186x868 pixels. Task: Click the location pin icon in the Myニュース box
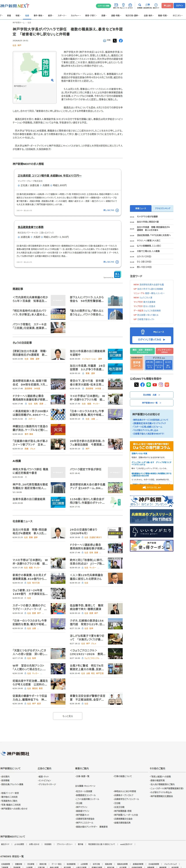click(143, 332)
